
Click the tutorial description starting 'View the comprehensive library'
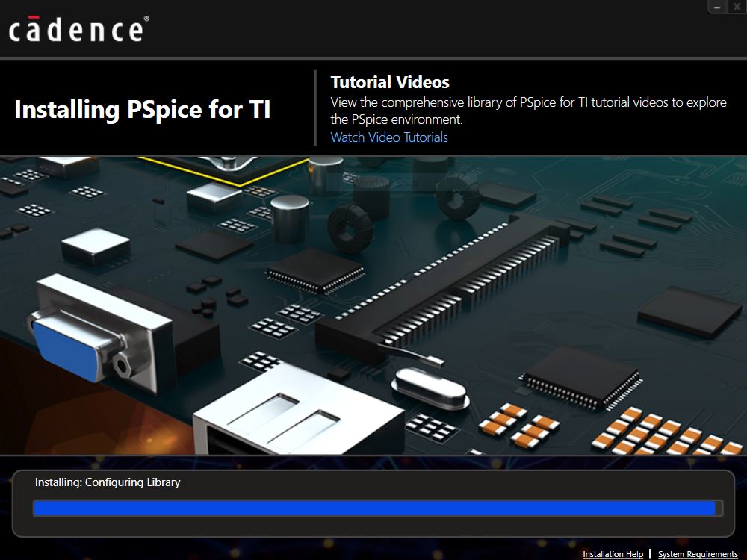(528, 111)
